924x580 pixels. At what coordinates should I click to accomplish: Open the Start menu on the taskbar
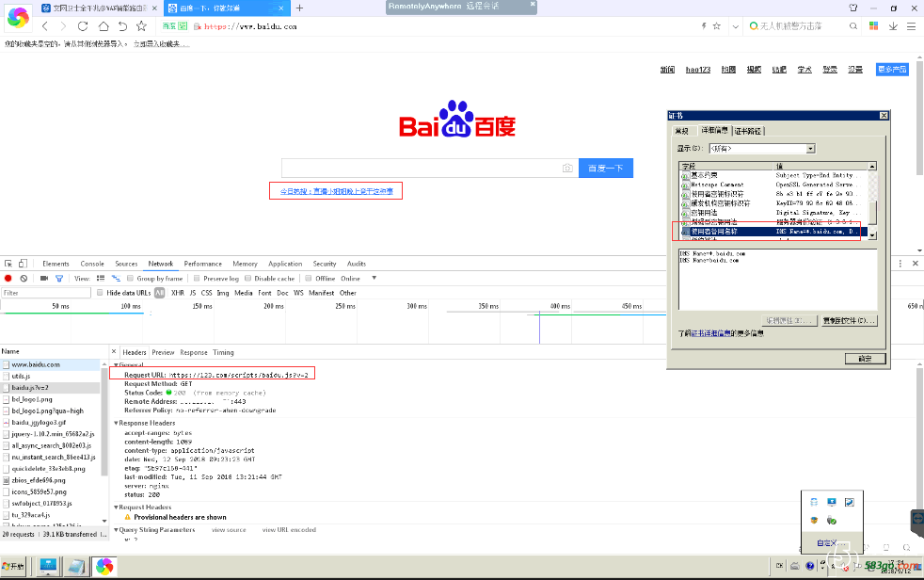point(13,566)
